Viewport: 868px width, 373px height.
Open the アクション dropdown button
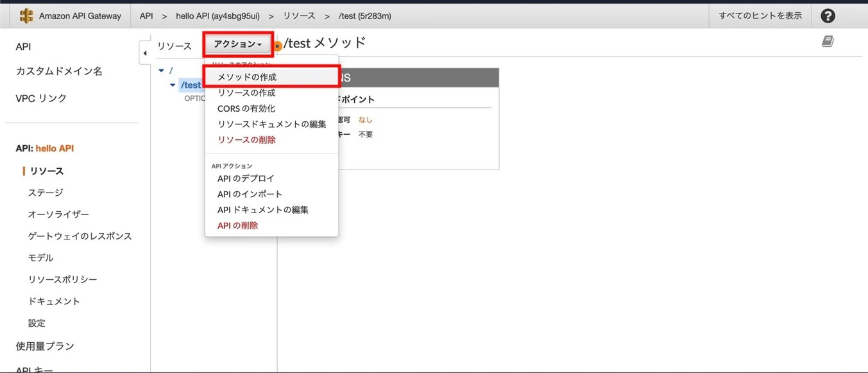[x=238, y=45]
